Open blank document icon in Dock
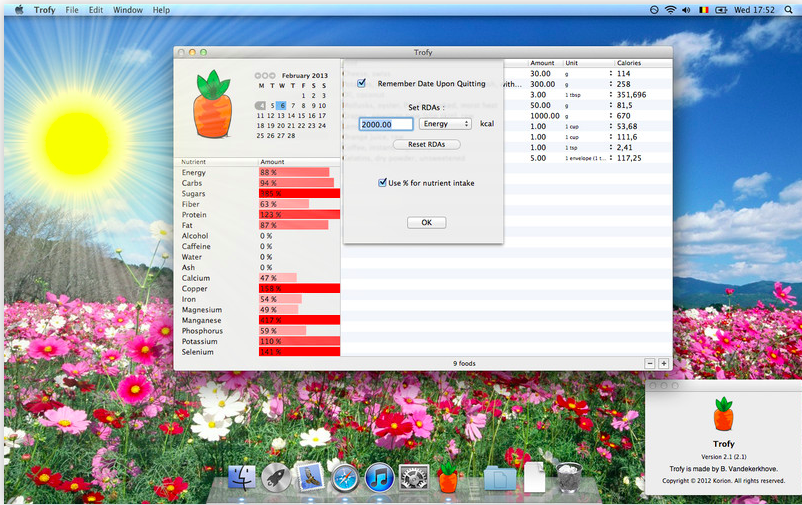802x505 pixels. (534, 477)
